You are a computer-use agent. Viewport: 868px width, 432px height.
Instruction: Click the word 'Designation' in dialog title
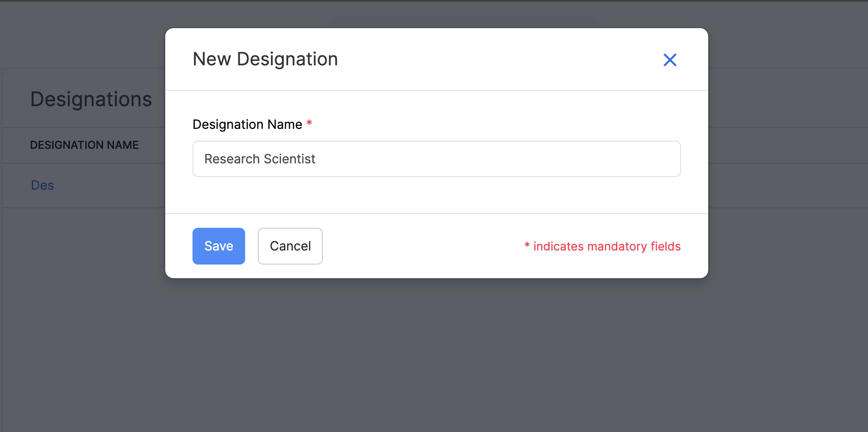coord(287,59)
